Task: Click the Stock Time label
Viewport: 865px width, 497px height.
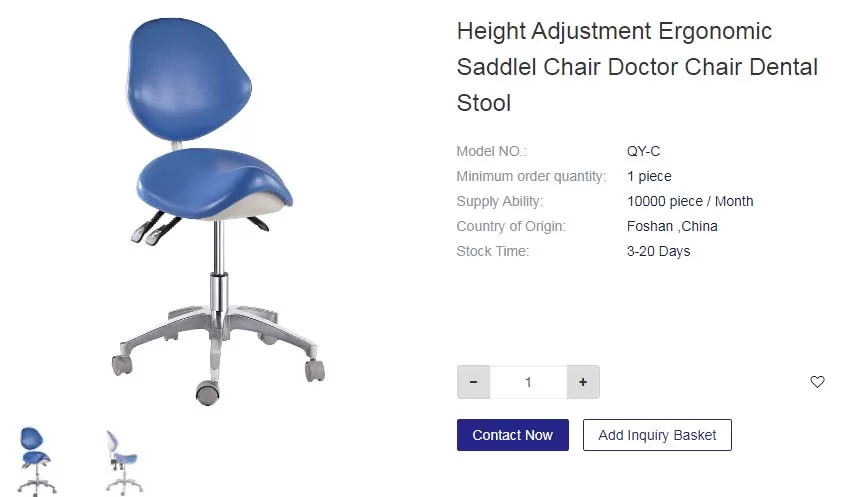Action: click(493, 252)
